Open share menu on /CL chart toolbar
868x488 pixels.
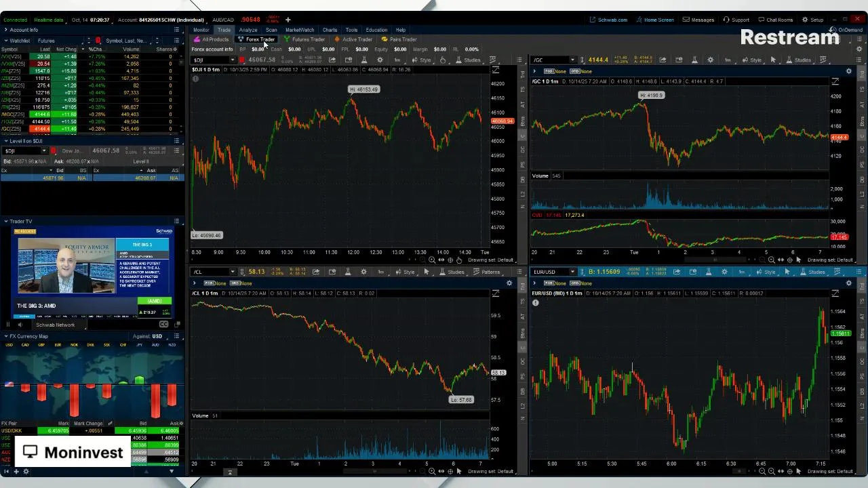[316, 272]
